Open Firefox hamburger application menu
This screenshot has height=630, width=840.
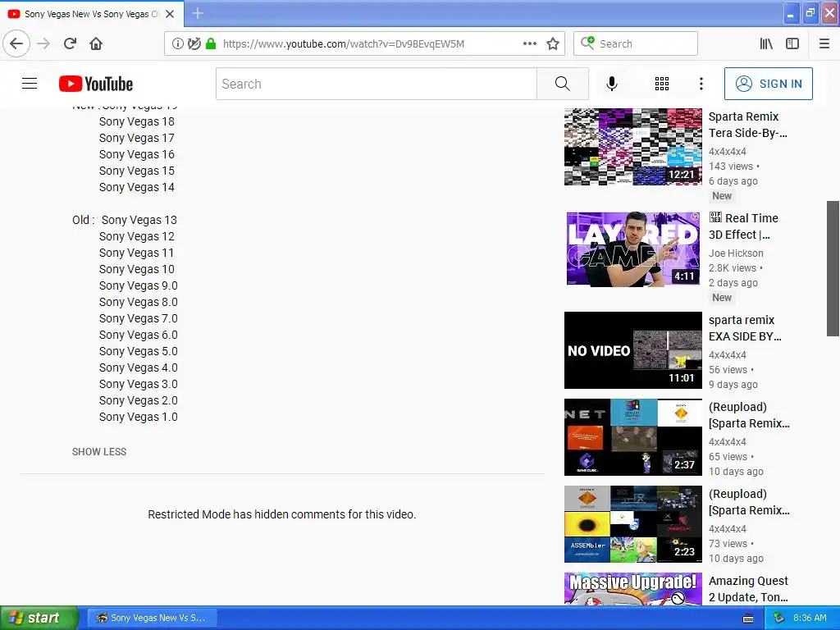(824, 43)
